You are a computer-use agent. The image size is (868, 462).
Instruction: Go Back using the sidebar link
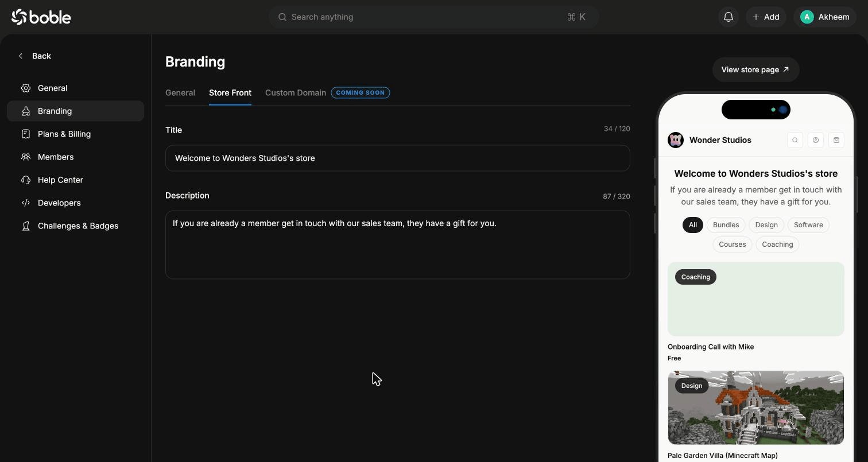[x=34, y=56]
